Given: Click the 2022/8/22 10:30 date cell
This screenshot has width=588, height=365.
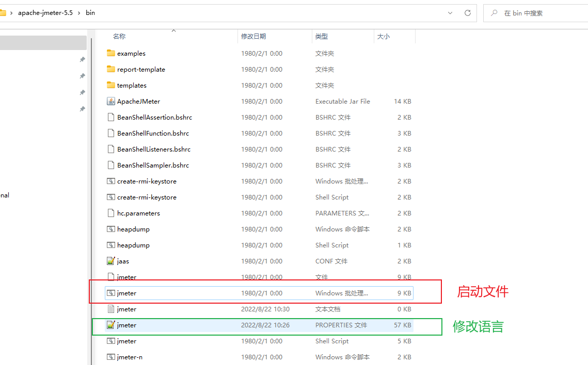Looking at the screenshot, I should (265, 309).
